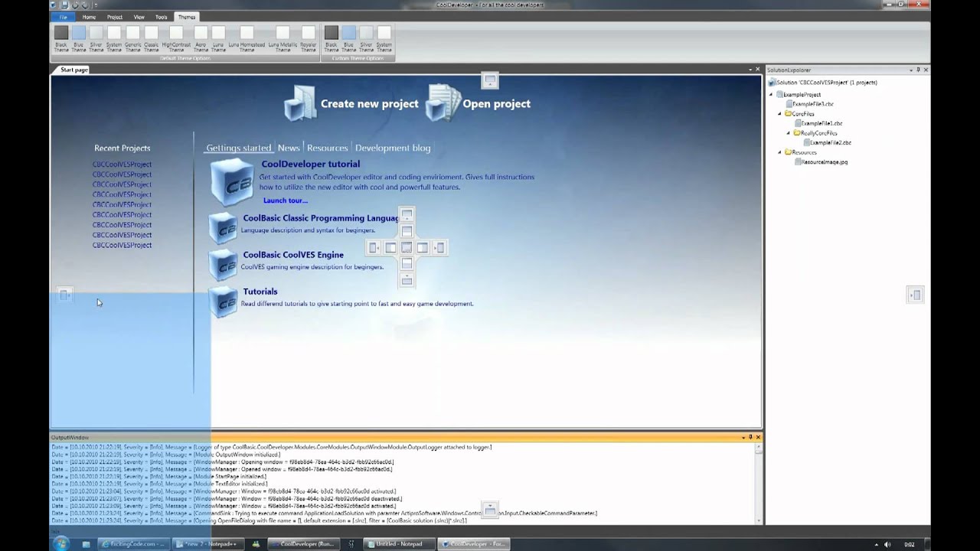
Task: Collapse the Resources folder node
Action: coord(780,152)
